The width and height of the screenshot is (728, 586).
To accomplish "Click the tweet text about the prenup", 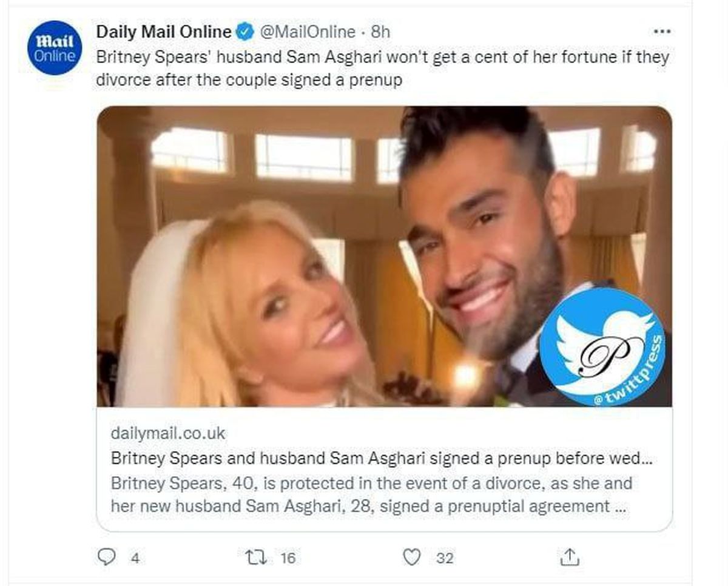I will pos(382,68).
